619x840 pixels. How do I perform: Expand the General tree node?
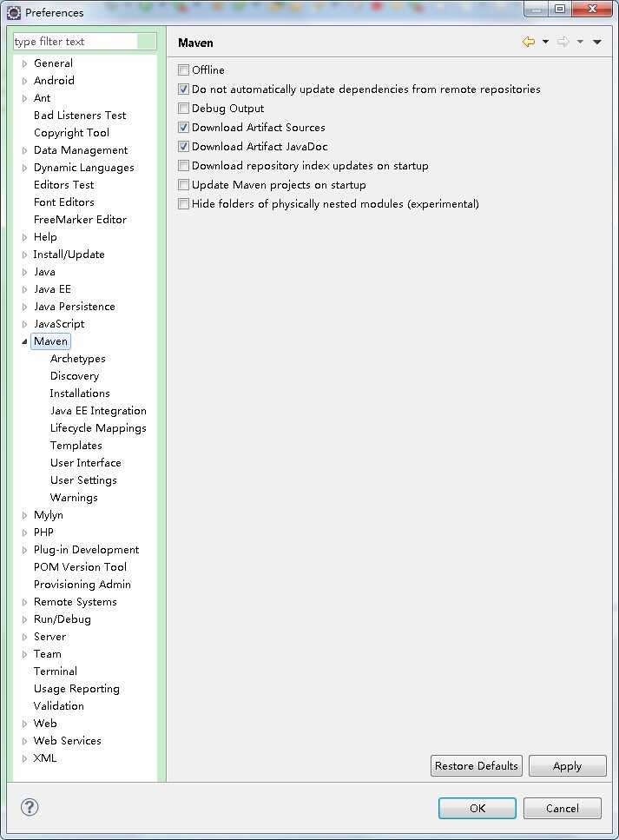24,63
